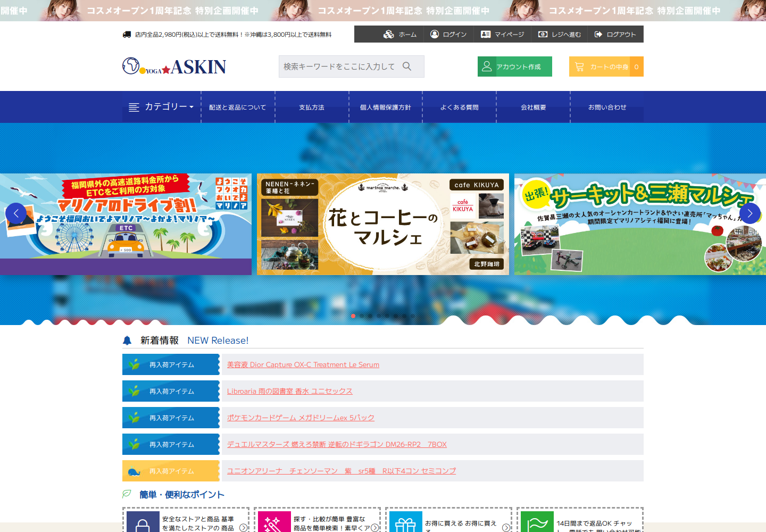Click the search magnifier icon
This screenshot has height=532, width=766.
point(407,66)
